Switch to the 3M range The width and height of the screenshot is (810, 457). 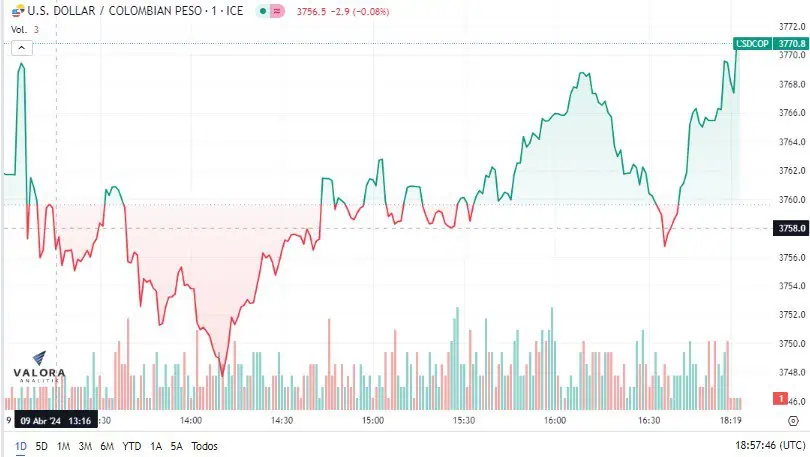pos(85,446)
